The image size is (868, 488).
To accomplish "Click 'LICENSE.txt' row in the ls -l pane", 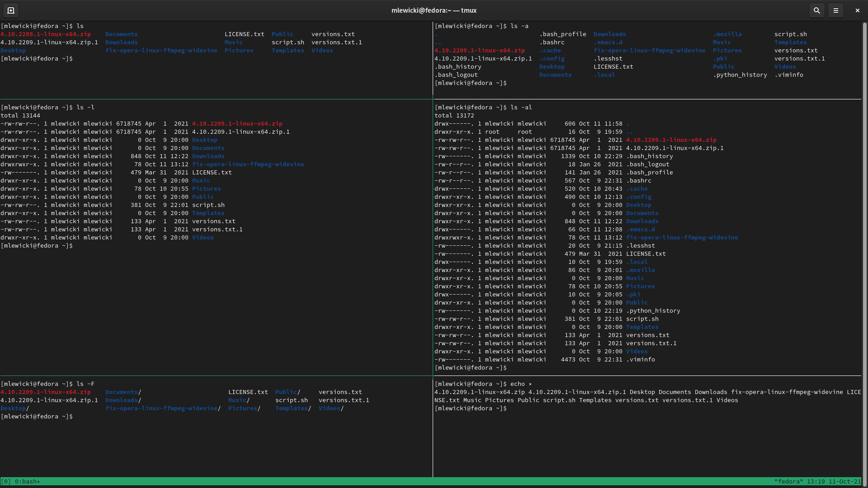I will click(x=116, y=173).
